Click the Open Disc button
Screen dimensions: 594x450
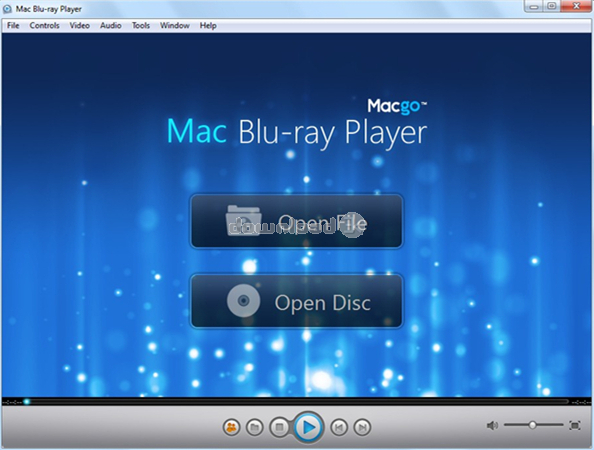pyautogui.click(x=296, y=301)
